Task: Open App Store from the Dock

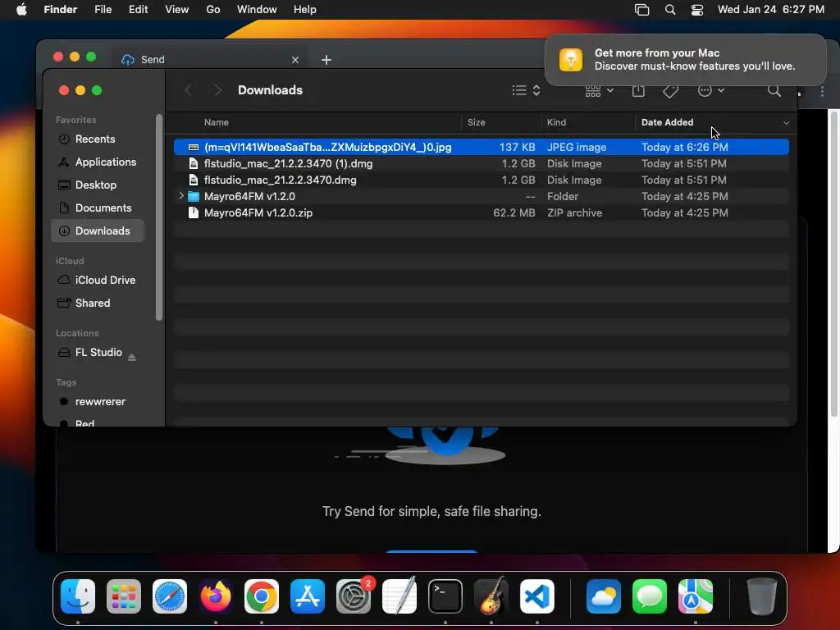Action: (308, 596)
